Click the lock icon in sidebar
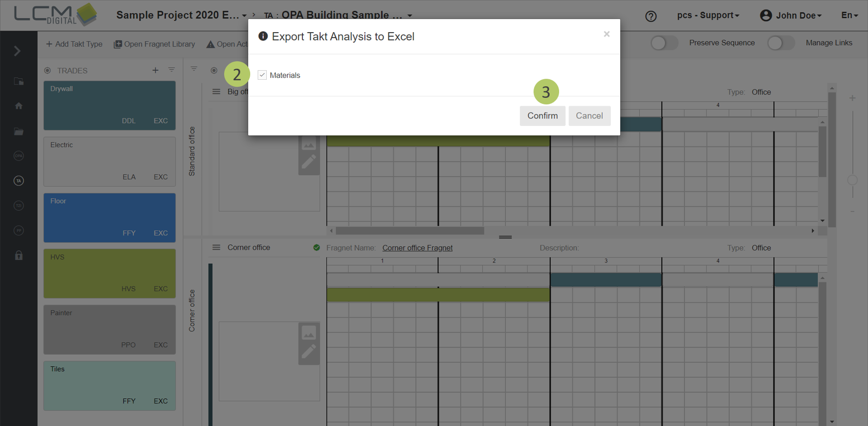 19,255
